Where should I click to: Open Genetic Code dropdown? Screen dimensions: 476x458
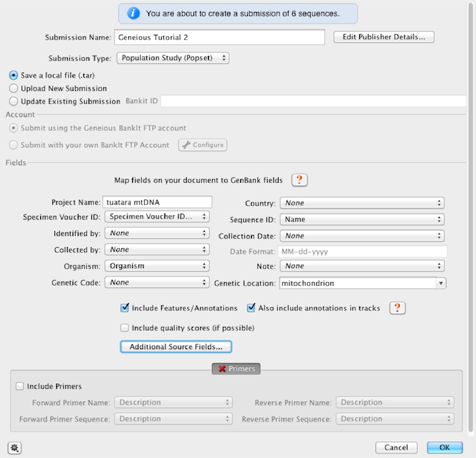pyautogui.click(x=157, y=282)
